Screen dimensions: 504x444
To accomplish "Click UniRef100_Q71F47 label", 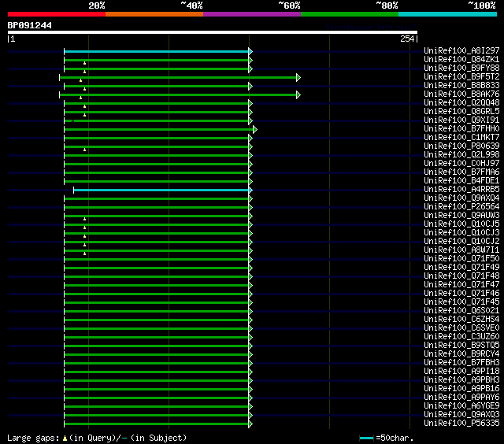I will pos(461,285).
